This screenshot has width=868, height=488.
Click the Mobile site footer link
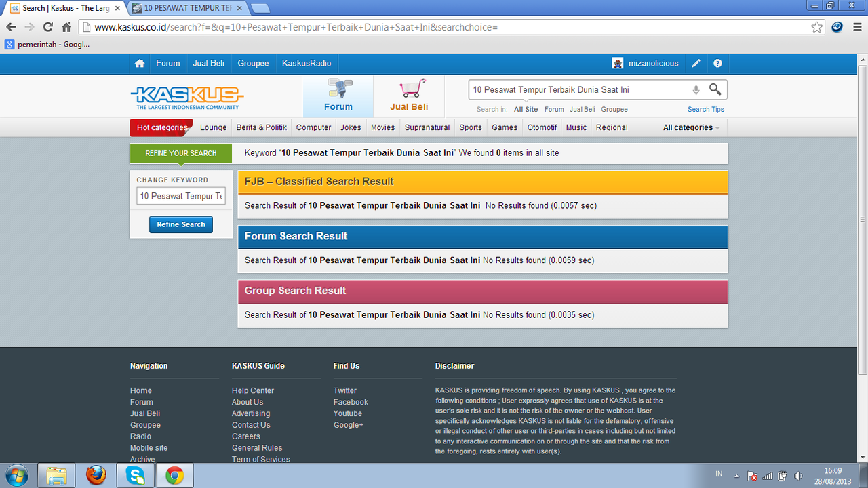[x=149, y=448]
